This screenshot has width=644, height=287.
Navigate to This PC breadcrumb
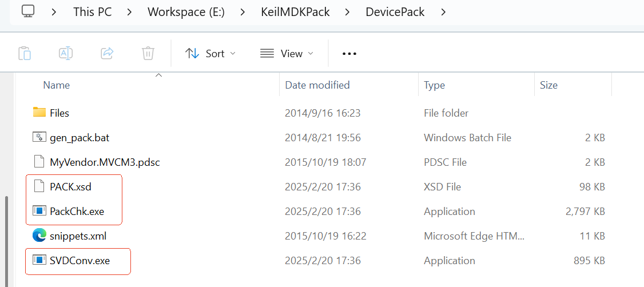click(92, 11)
